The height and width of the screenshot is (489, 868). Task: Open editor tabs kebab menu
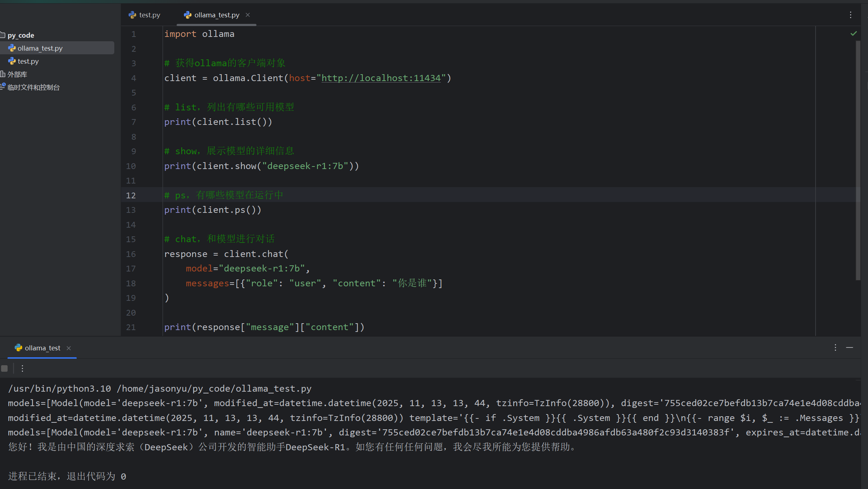click(851, 15)
